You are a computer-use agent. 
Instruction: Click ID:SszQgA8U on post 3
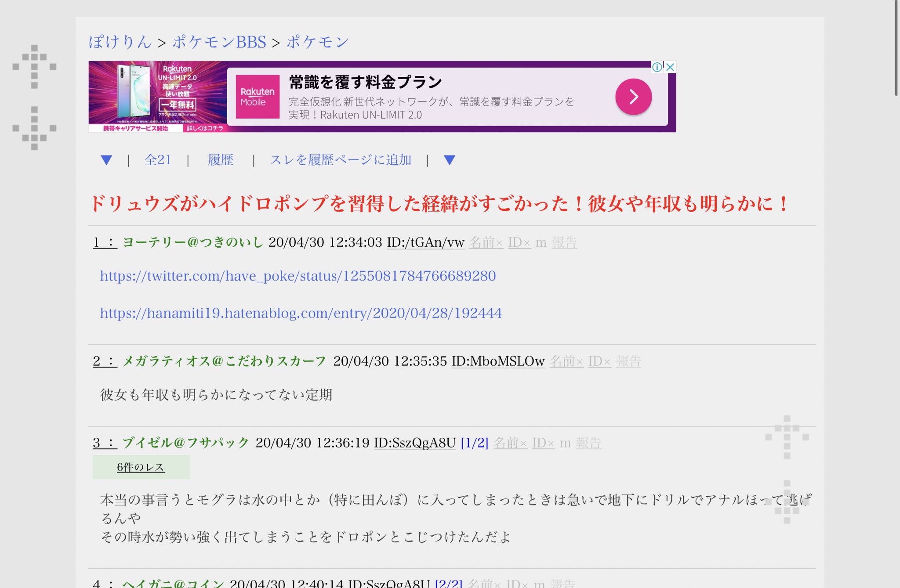coord(415,443)
